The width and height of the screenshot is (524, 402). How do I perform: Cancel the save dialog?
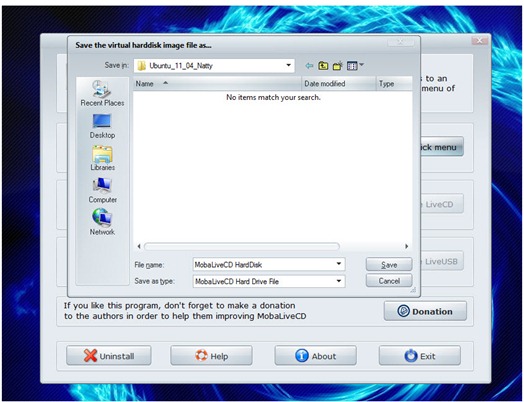(x=389, y=281)
